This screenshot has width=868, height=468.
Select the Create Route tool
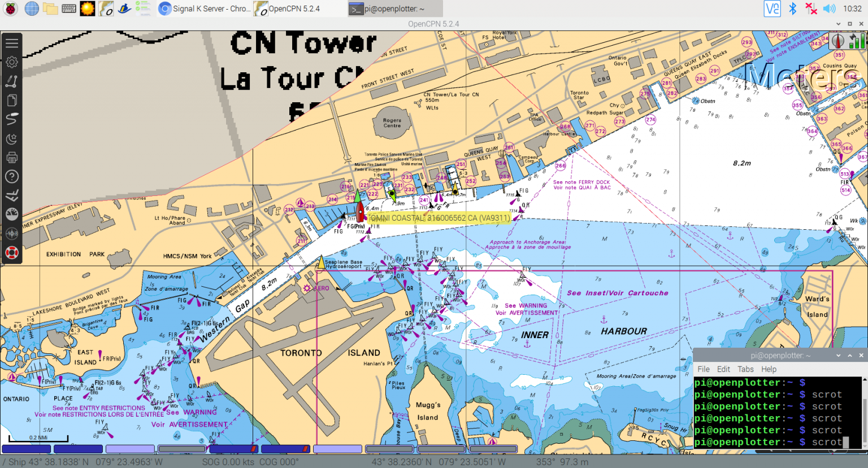tap(12, 81)
